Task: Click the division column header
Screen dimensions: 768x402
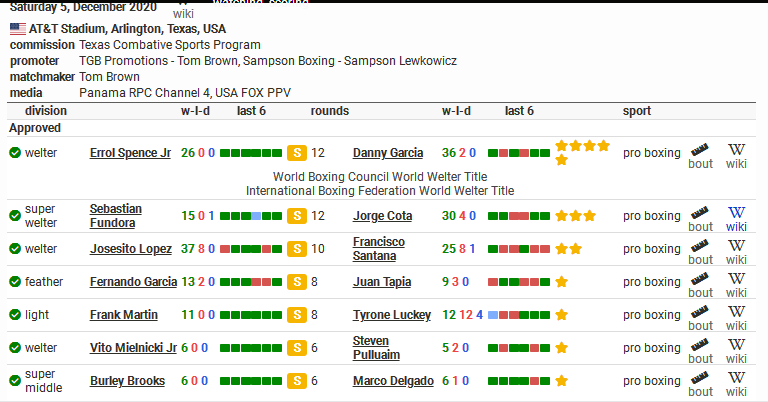Action: [46, 111]
